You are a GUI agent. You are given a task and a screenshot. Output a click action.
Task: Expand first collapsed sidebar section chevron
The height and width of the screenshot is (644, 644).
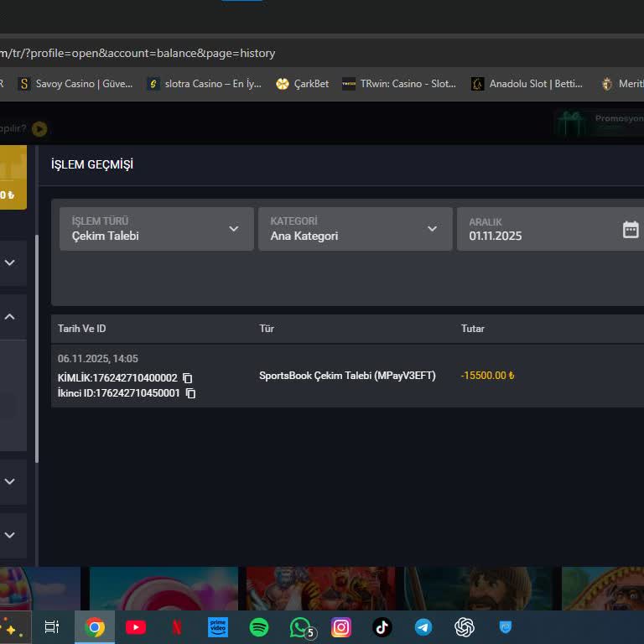(x=9, y=262)
